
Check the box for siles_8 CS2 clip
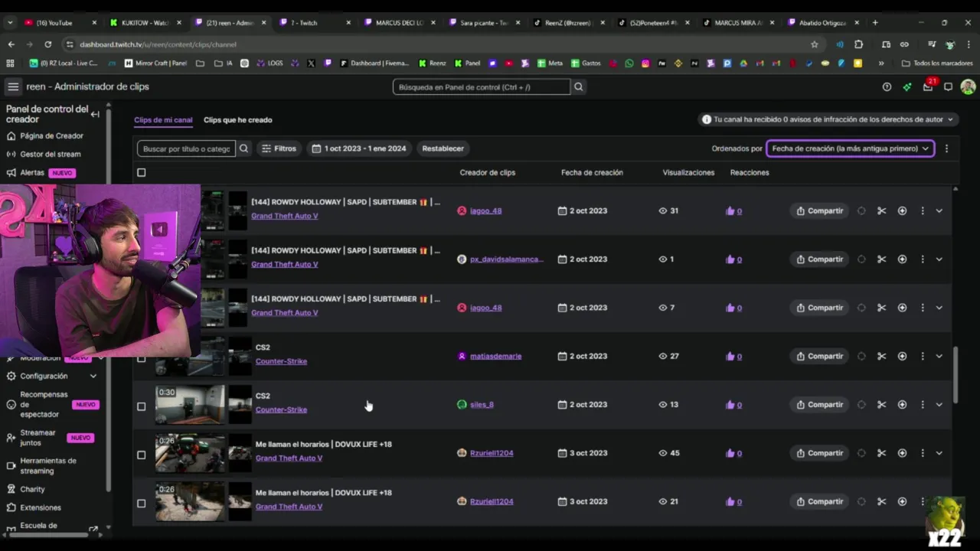tap(141, 406)
